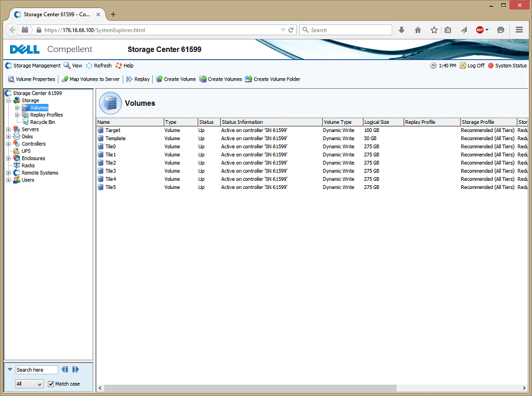Click the Tile1 volume name
This screenshot has height=396, width=532.
[111, 155]
